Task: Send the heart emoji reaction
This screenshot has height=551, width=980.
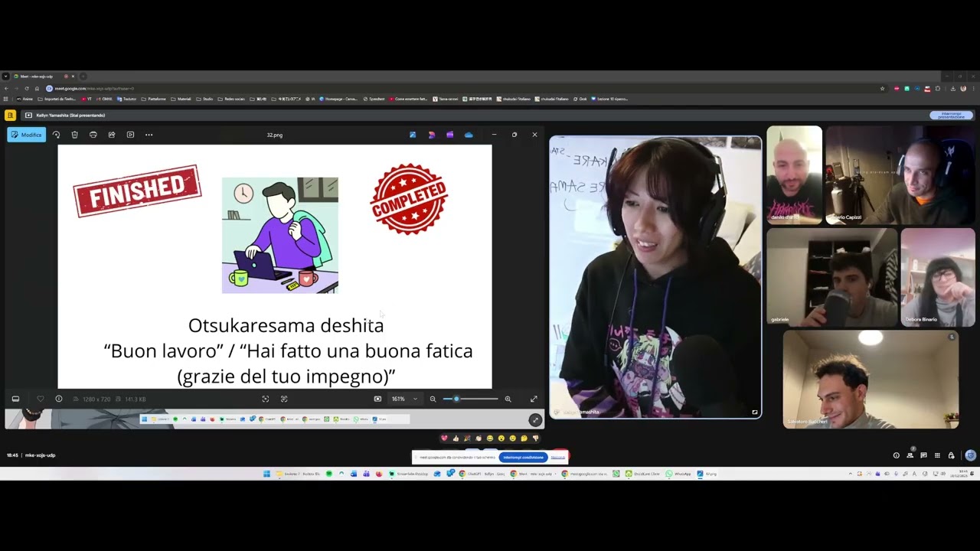Action: [x=444, y=439]
